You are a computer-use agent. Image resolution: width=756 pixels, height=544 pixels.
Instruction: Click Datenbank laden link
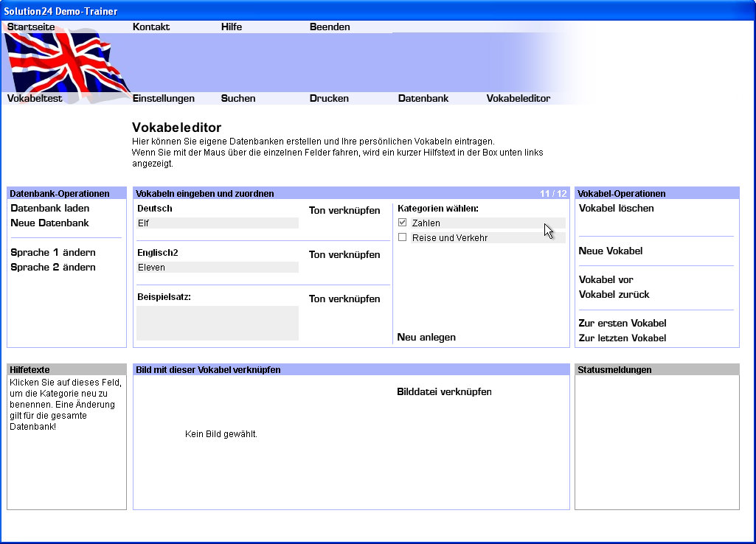(x=50, y=208)
